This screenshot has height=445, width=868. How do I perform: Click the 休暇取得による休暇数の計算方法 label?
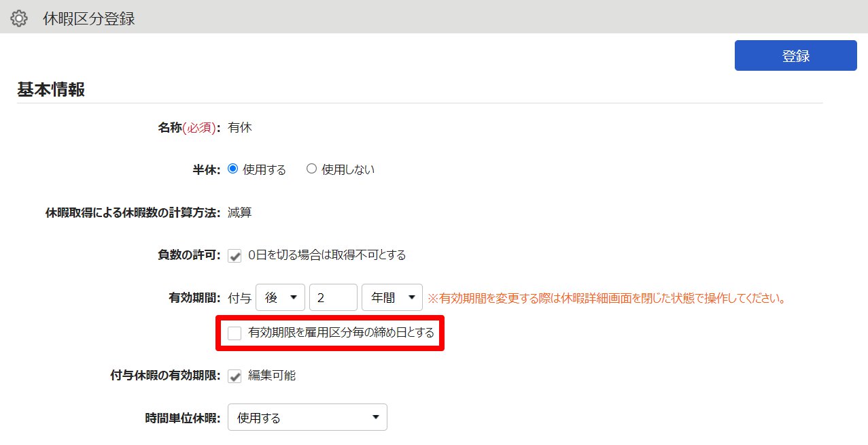(x=133, y=213)
